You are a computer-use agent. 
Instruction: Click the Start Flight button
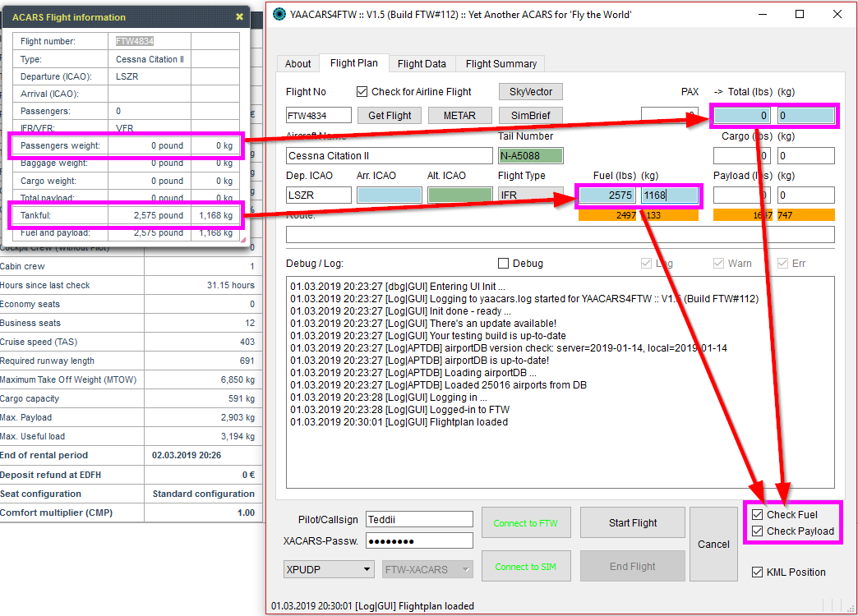coord(633,523)
